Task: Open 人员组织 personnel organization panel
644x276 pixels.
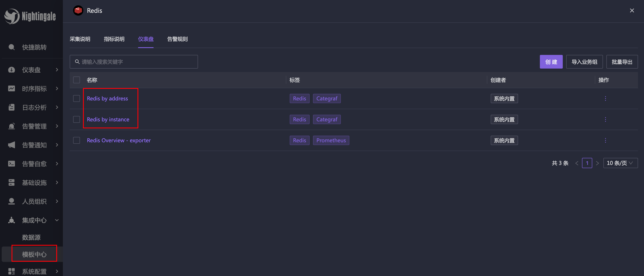Action: click(33, 201)
